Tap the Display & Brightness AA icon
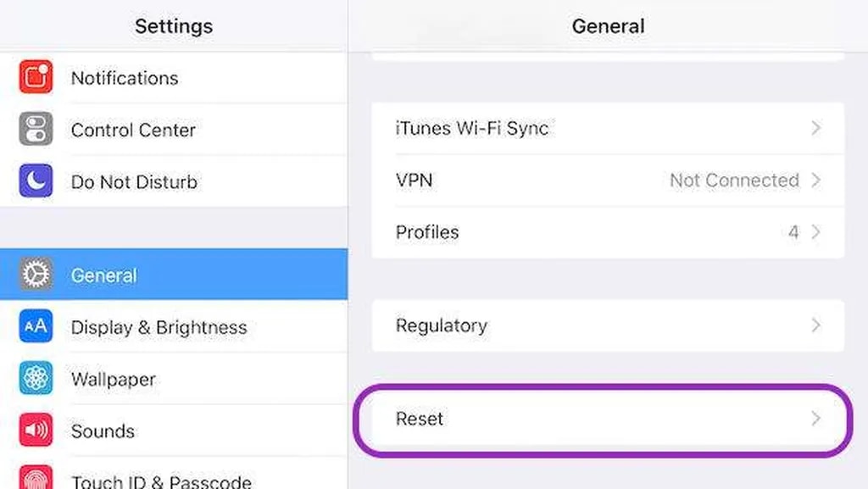868x489 pixels. coord(36,326)
